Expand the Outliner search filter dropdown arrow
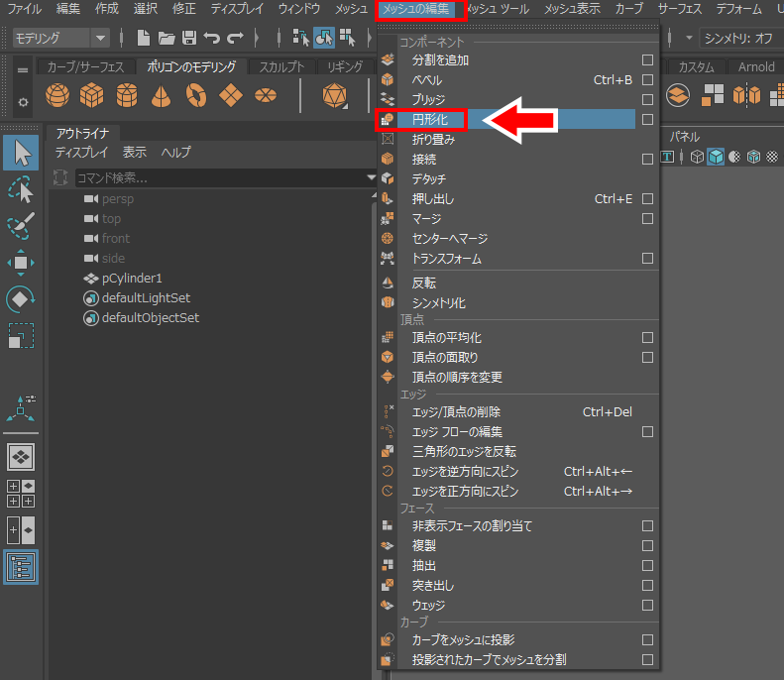Image resolution: width=784 pixels, height=680 pixels. 372,177
